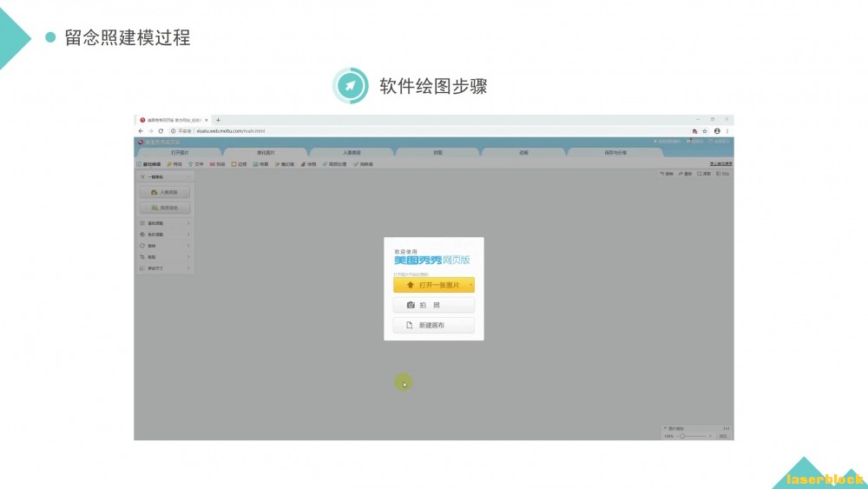The width and height of the screenshot is (868, 489).
Task: Click the browser address bar URL
Action: tap(230, 131)
